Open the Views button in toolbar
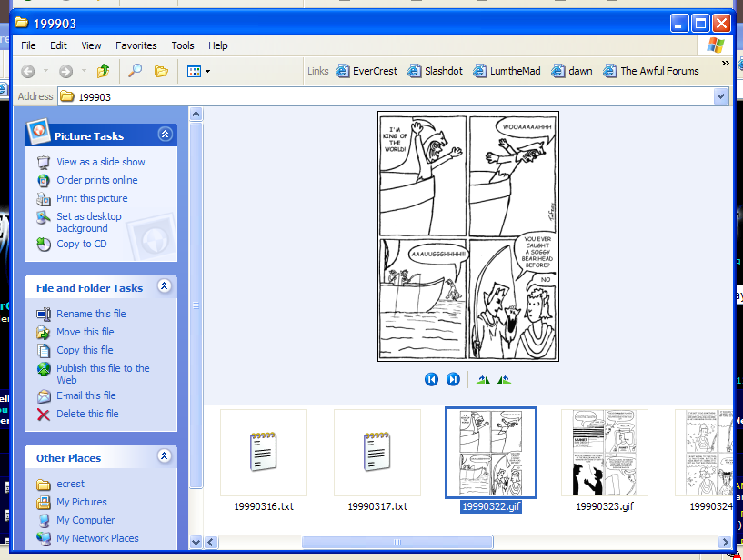Screen dimensions: 743x560 pos(194,72)
